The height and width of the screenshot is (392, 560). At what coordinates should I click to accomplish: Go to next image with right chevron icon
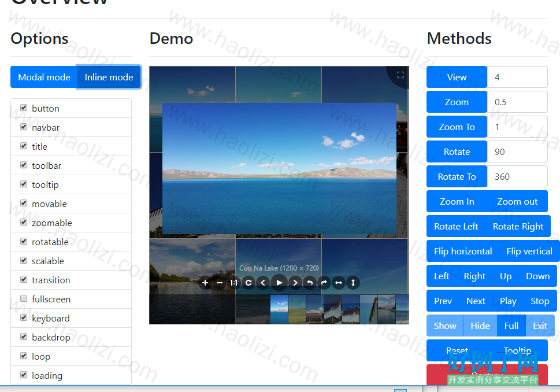pyautogui.click(x=295, y=283)
